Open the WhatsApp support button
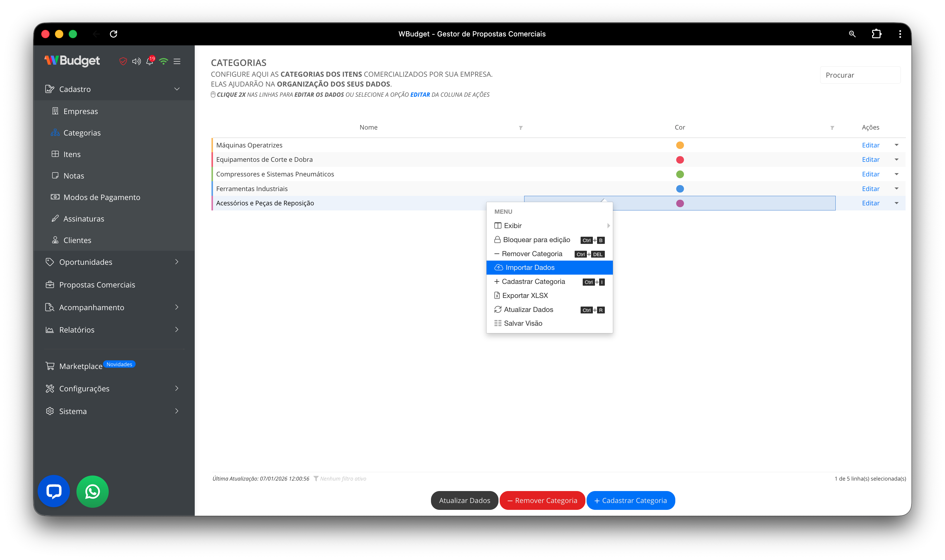 [x=93, y=491]
